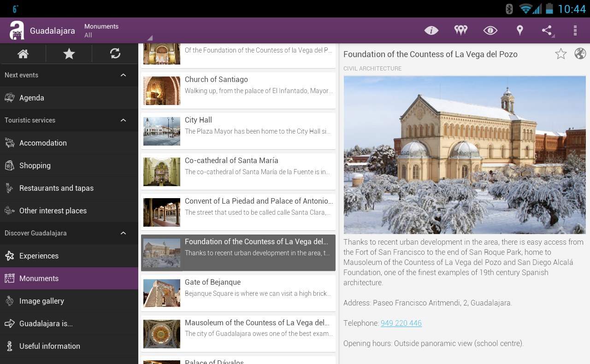Screen dimensions: 590x364
Task: Tap the Image gallery icon
Action: [x=10, y=301]
